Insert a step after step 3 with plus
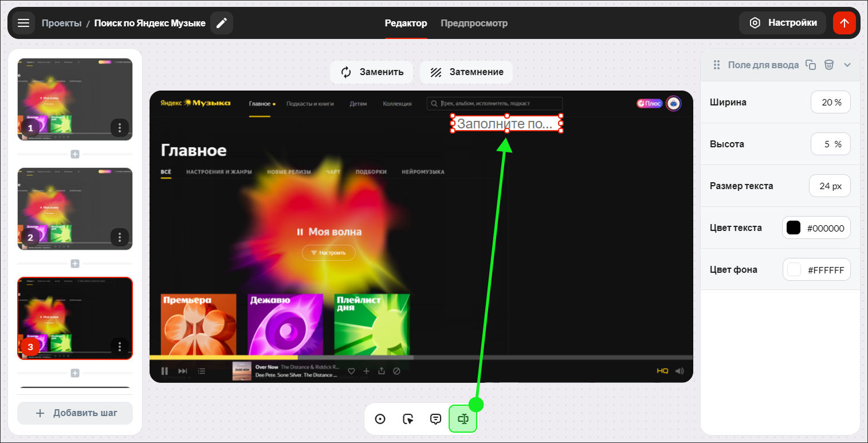Viewport: 868px width, 443px height. point(75,373)
